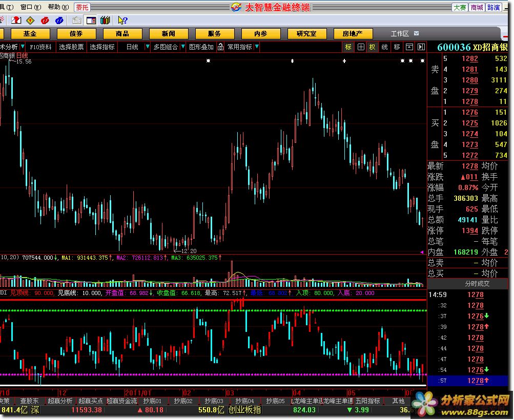Select the 抄底01 bottom tab
This screenshot has height=420, width=514.
[x=152, y=401]
